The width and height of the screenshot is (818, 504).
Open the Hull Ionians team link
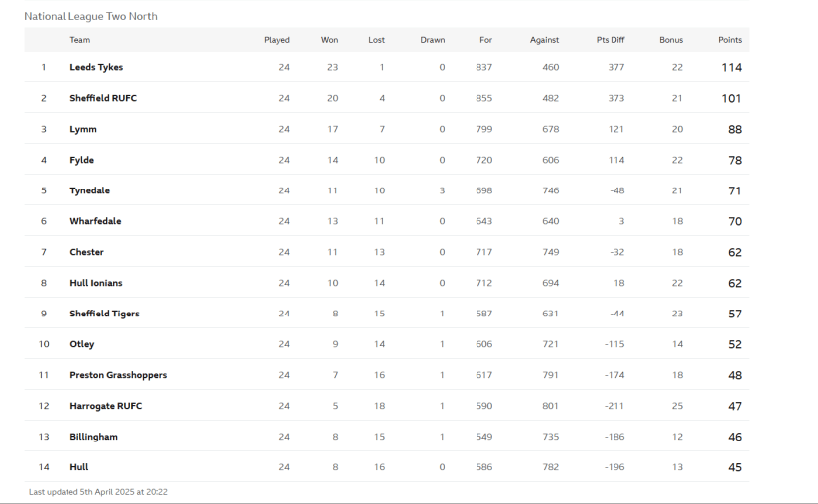[96, 283]
